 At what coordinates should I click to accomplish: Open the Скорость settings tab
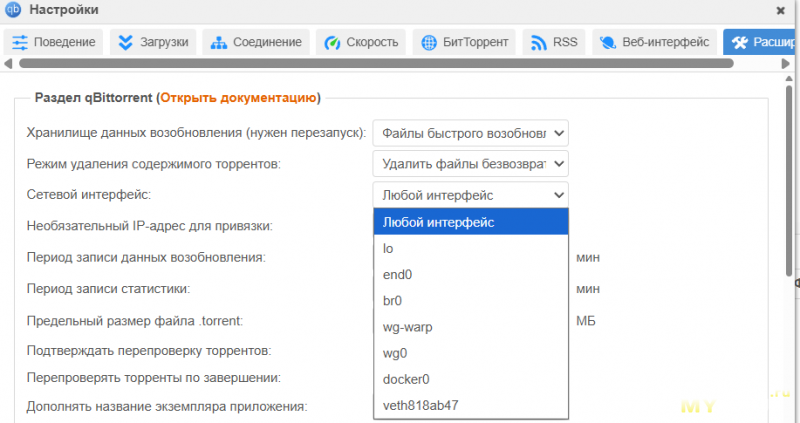pos(361,42)
